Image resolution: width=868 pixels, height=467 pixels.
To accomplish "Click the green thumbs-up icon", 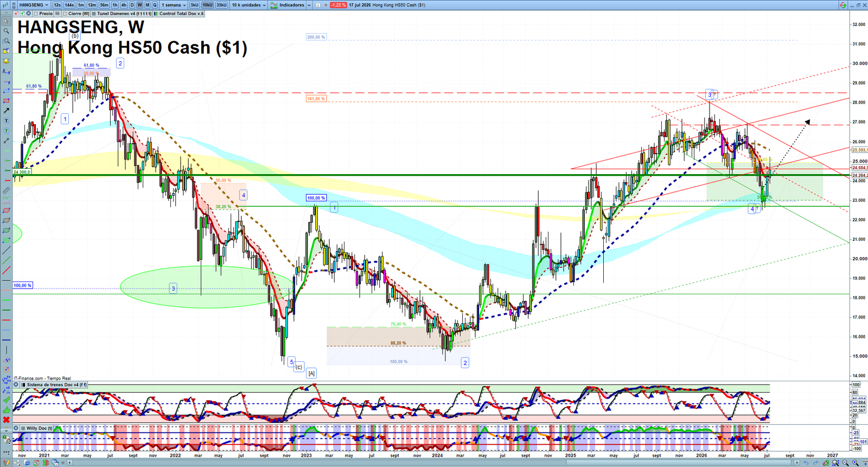I will 6,409.
